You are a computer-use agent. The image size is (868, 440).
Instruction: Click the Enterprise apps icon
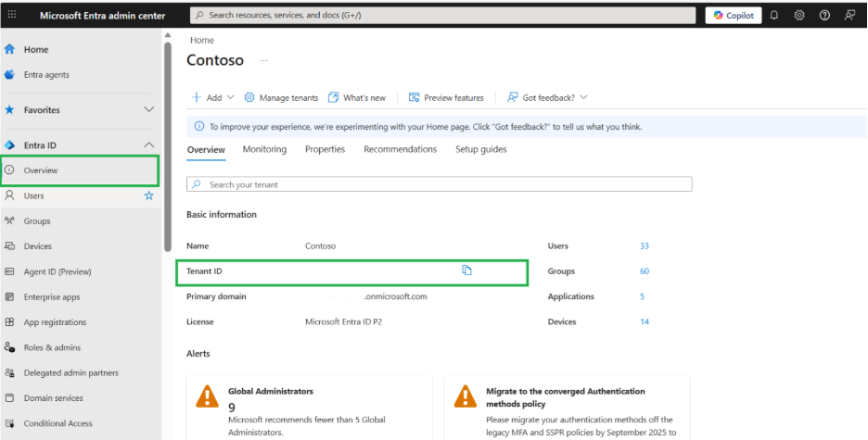click(x=9, y=296)
